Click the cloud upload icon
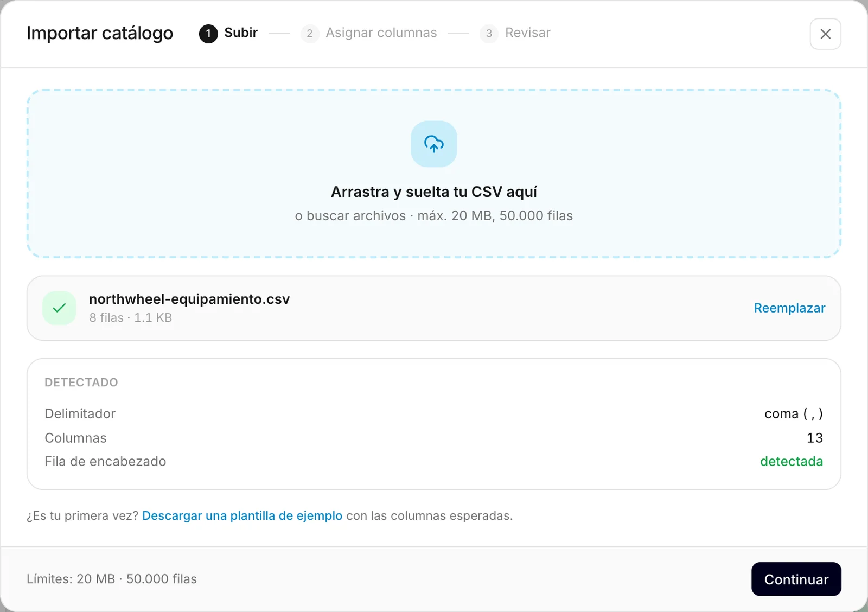Viewport: 868px width, 612px height. [434, 144]
